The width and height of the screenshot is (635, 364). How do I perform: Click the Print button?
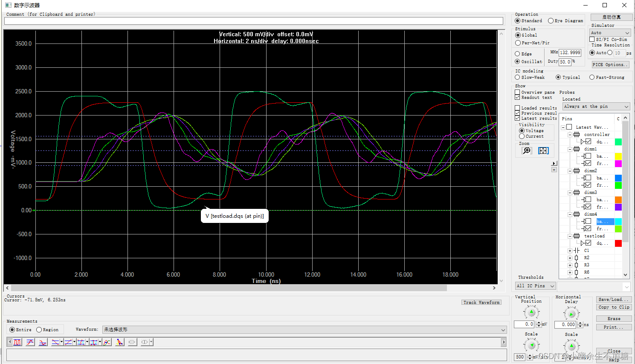(614, 327)
